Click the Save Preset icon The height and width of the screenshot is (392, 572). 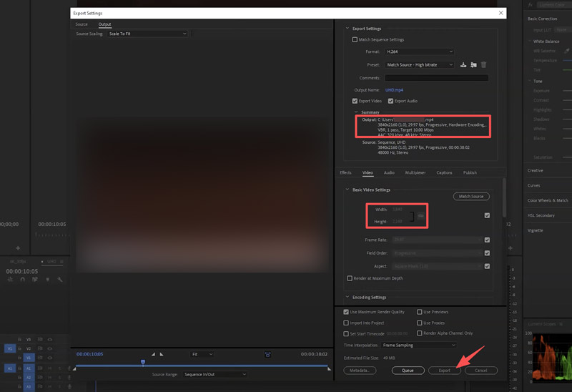pyautogui.click(x=463, y=64)
